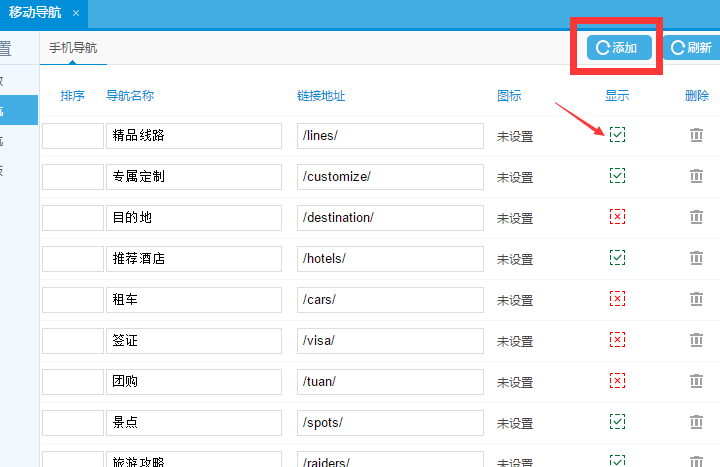Remove the 团购 navigation entry

[696, 381]
